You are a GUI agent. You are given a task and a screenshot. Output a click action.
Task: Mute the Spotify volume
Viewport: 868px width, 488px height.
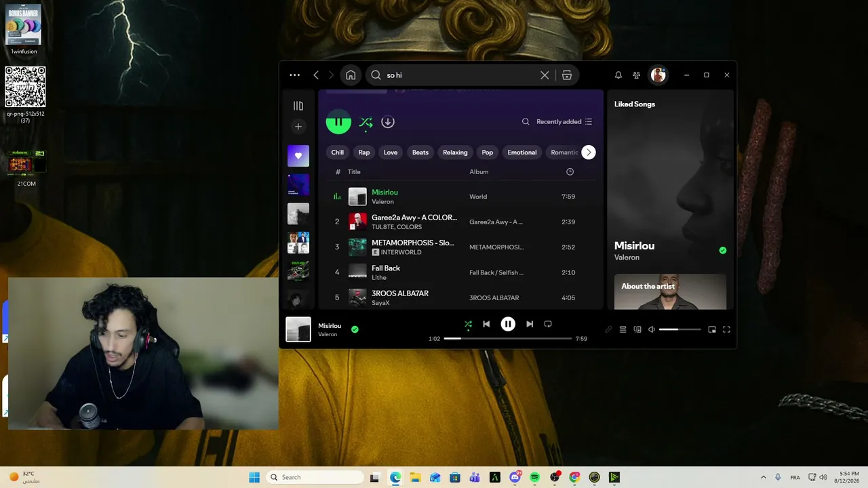652,330
